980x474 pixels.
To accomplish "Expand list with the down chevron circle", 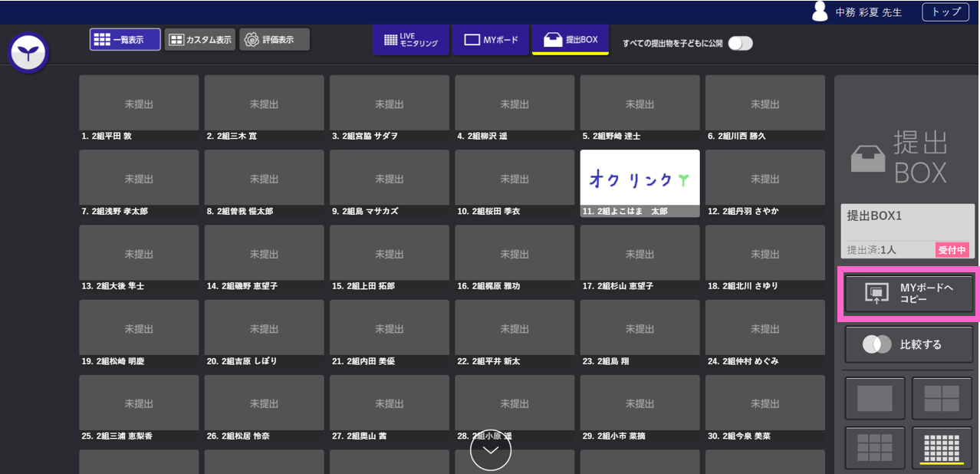I will click(x=490, y=450).
